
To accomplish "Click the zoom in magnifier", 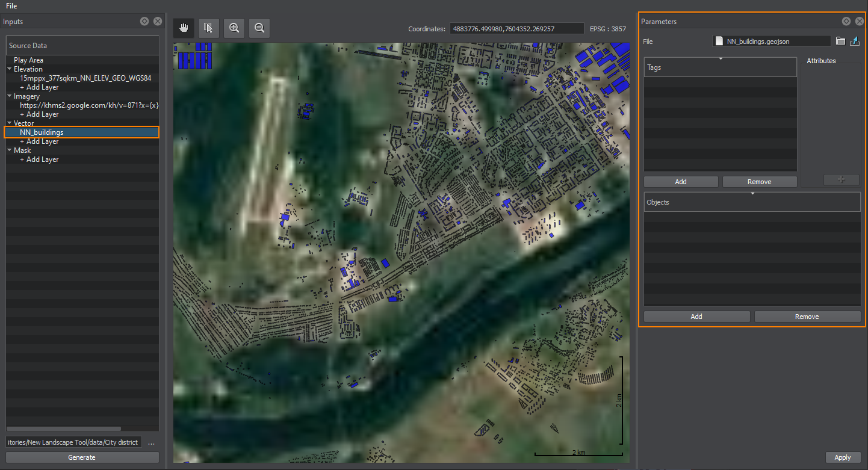I will tap(234, 28).
